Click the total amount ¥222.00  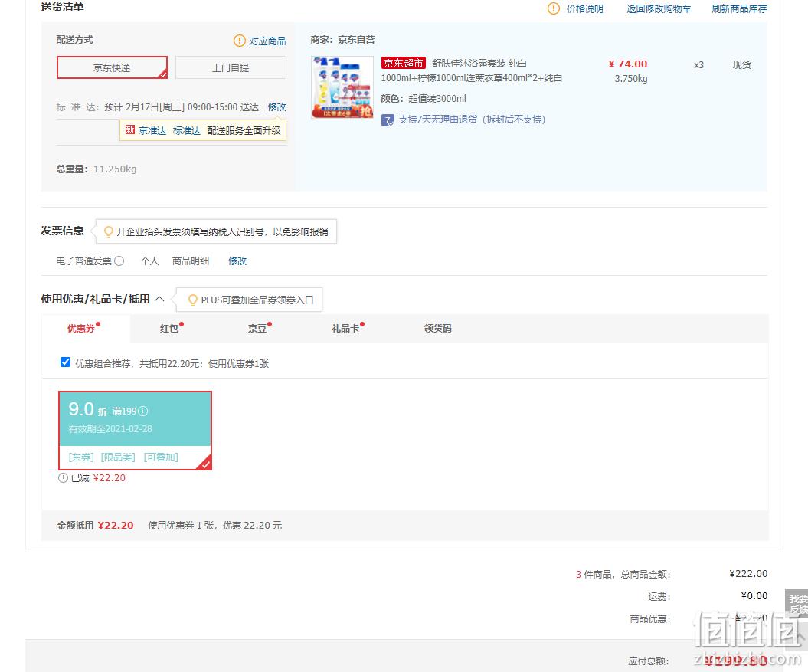pyautogui.click(x=748, y=573)
